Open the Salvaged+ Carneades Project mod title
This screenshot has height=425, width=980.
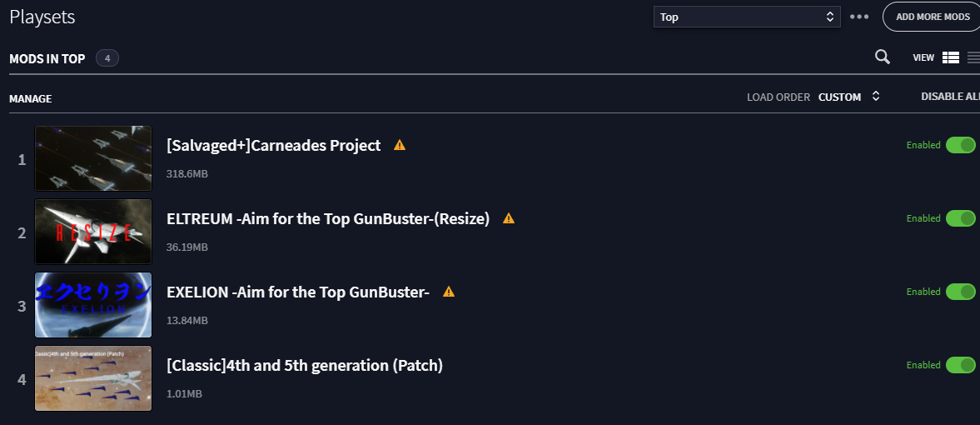pyautogui.click(x=274, y=145)
